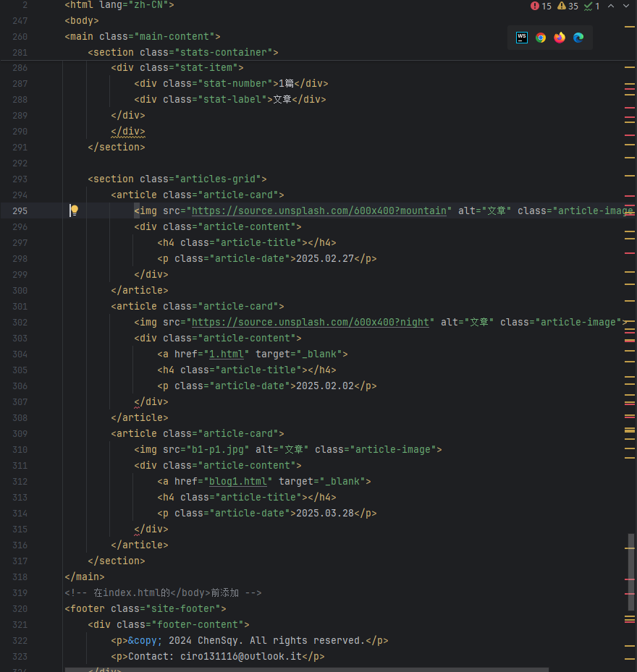Click the red errors count indicator

[541, 6]
